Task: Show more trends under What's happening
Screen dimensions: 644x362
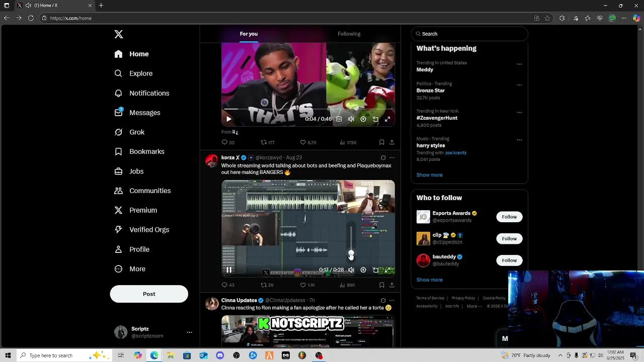Action: [430, 175]
